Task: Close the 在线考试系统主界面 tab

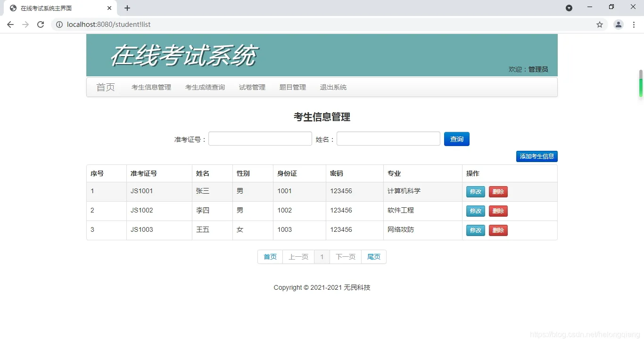Action: point(109,8)
